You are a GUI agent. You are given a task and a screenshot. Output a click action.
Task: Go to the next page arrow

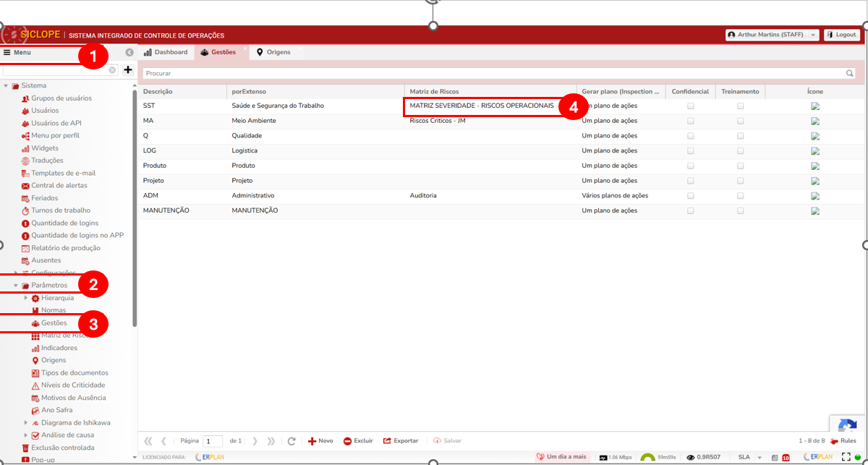(x=255, y=441)
